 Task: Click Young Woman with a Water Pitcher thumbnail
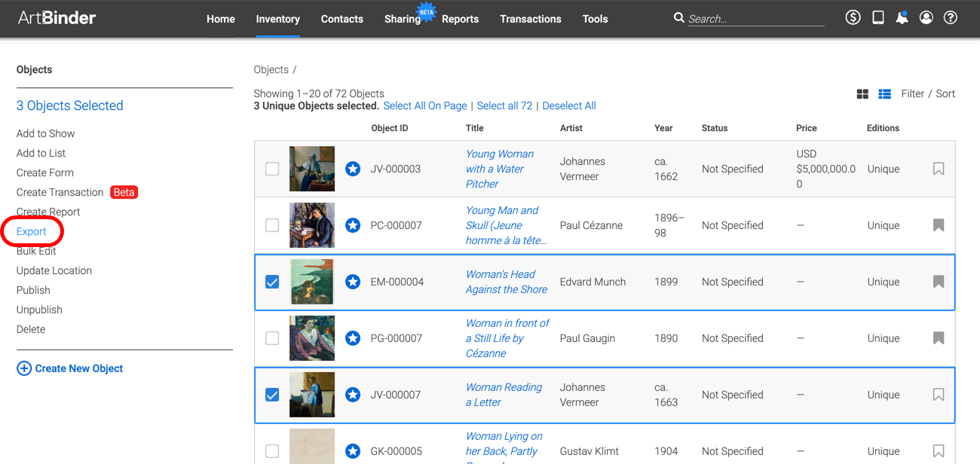click(x=312, y=169)
